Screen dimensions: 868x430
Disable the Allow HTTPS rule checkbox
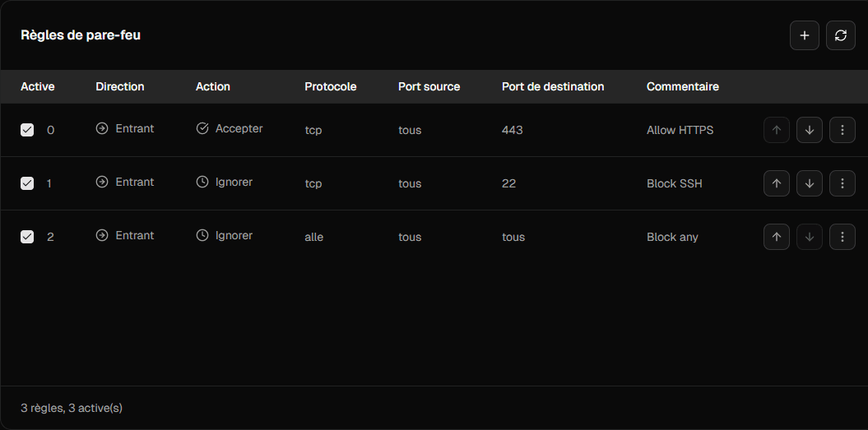point(27,130)
